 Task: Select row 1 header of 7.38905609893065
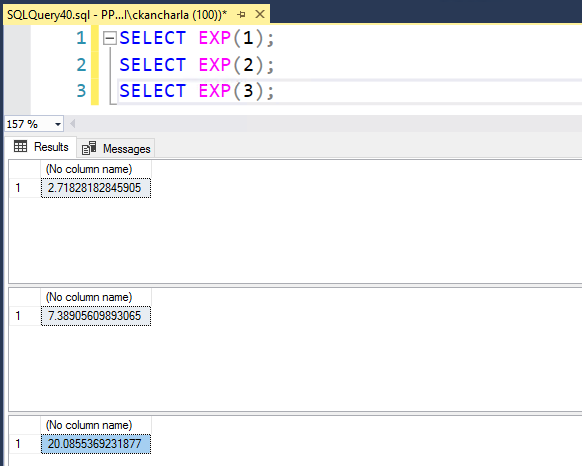(24, 316)
